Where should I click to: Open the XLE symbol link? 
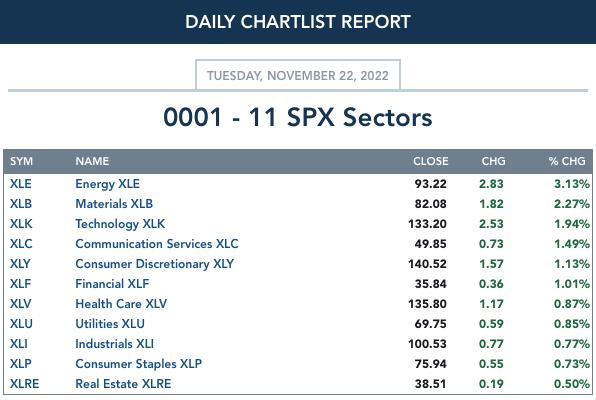[x=21, y=184]
